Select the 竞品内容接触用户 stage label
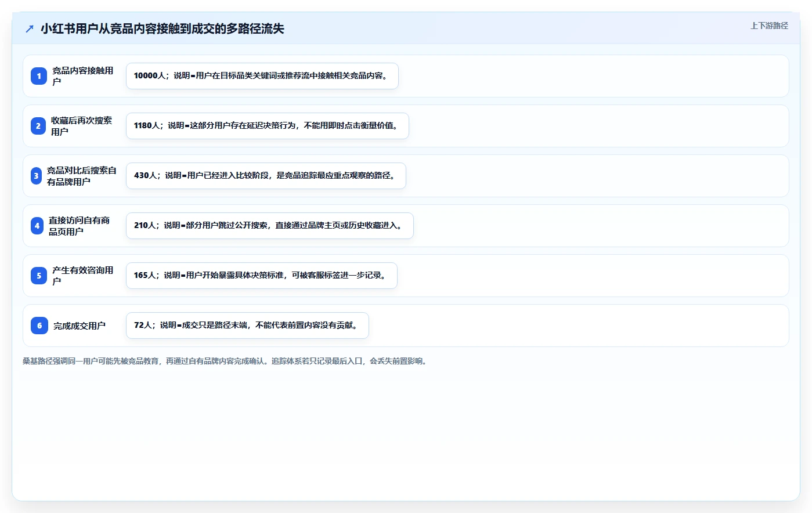 [83, 76]
